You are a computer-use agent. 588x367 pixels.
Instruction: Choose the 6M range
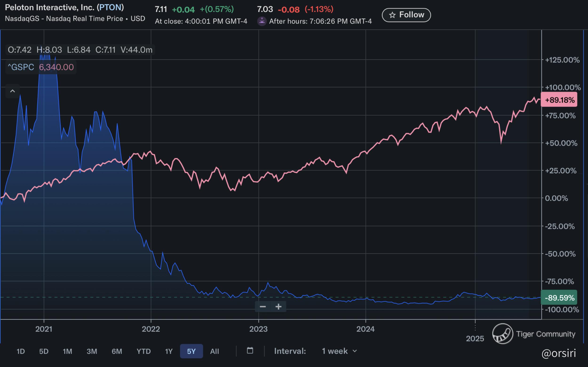pos(117,351)
